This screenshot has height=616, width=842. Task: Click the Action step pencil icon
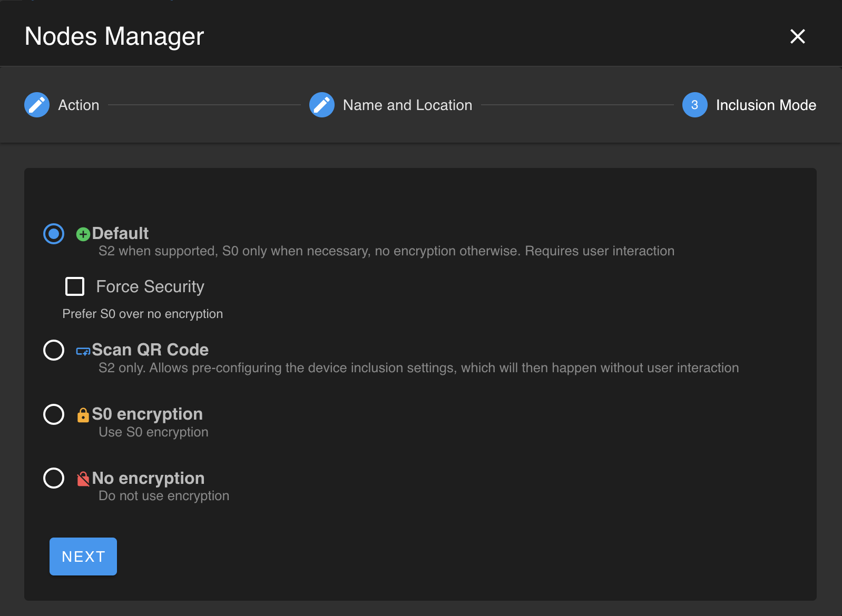tap(37, 105)
